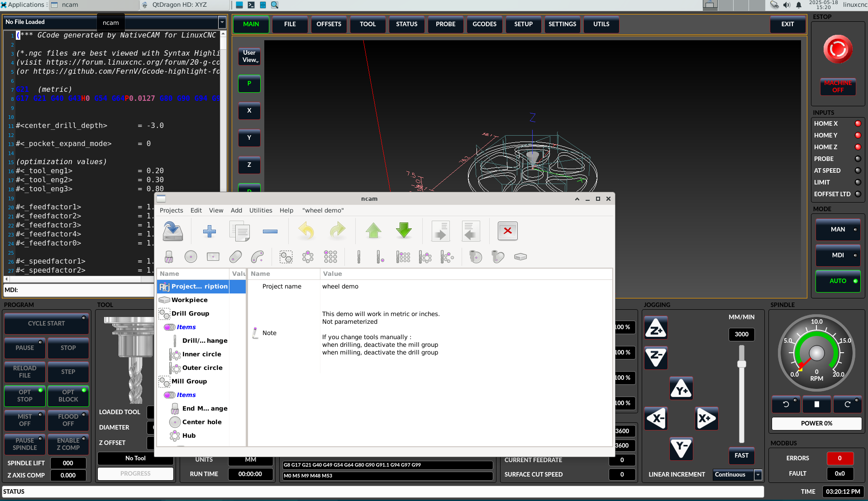Screen dimensions: 868x501
Task: Toggle ENABLE Z COMP button
Action: click(x=68, y=444)
